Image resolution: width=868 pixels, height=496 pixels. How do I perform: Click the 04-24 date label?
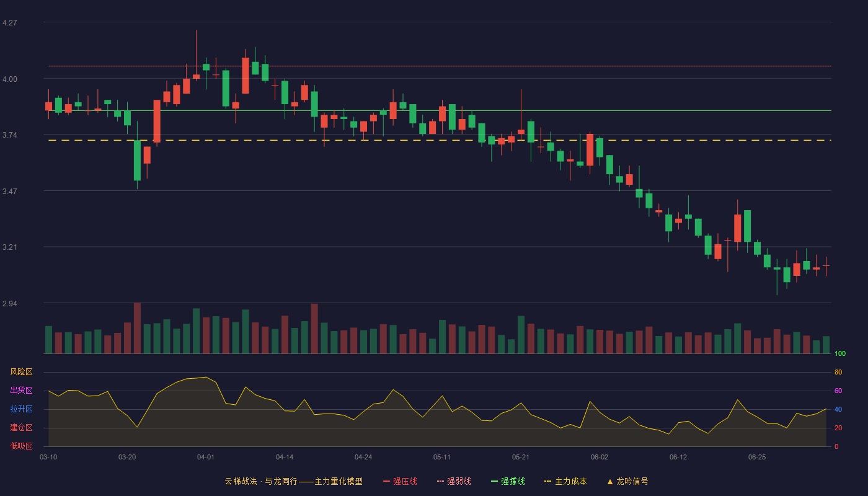coord(363,457)
